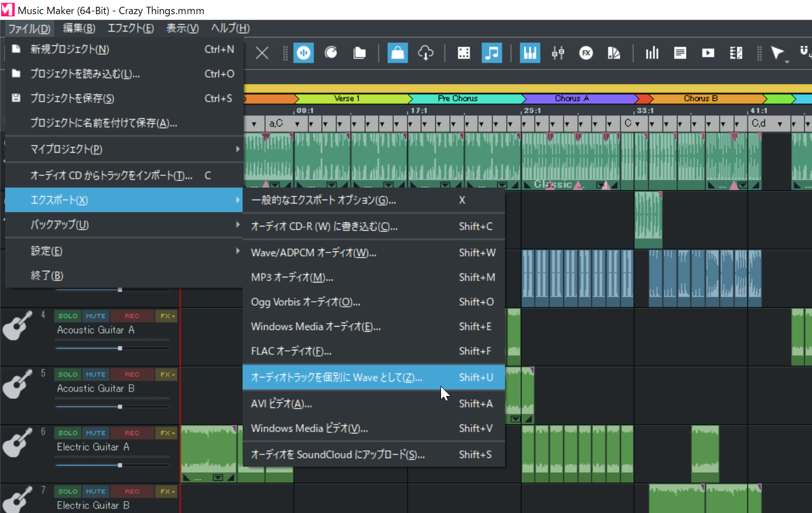This screenshot has width=812, height=513.
Task: Arm REC on Acoustic Guitar B
Action: click(132, 375)
